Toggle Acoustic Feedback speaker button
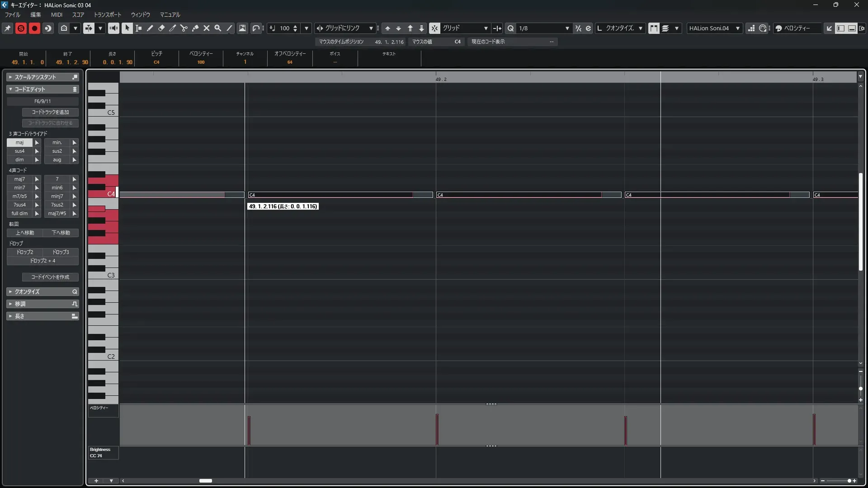Viewport: 868px width, 488px height. [x=113, y=28]
